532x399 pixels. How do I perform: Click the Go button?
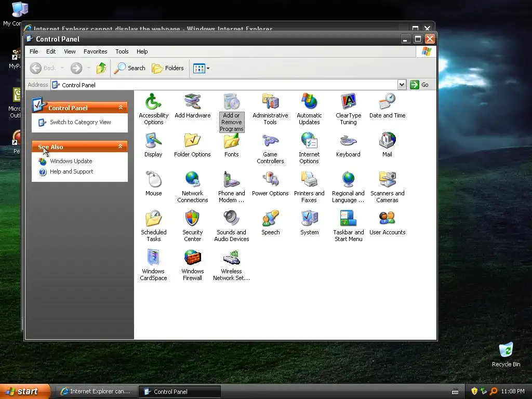click(x=419, y=85)
